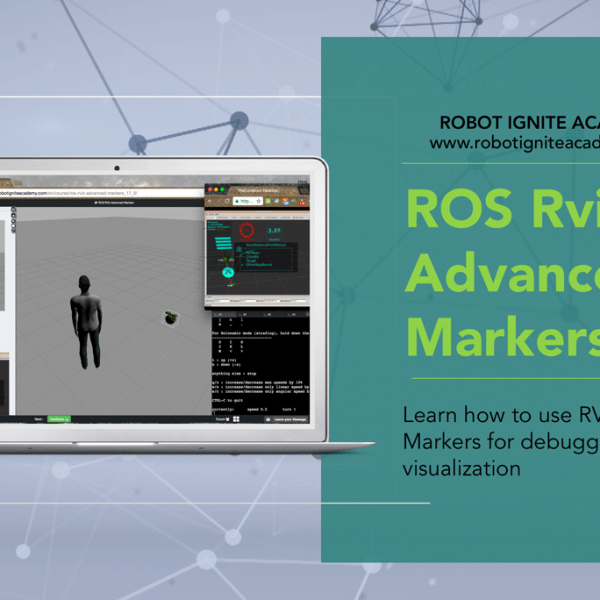Click the grid layout icon in bottom bar
The image size is (600, 600).
click(x=236, y=419)
